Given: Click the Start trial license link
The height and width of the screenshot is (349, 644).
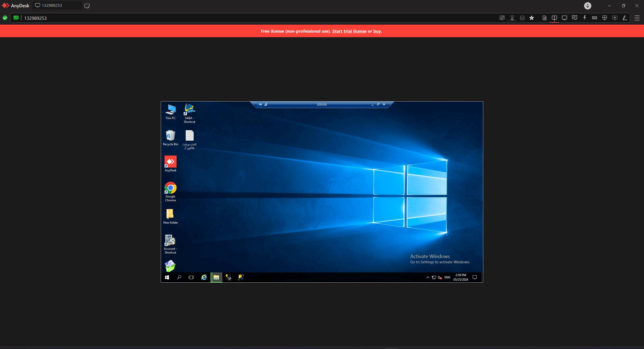Looking at the screenshot, I should point(349,31).
